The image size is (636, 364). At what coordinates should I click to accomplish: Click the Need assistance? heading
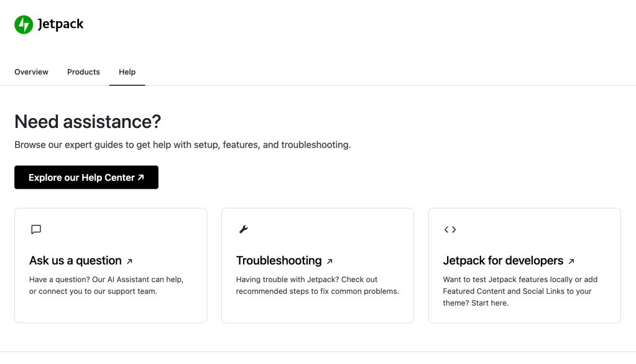coord(88,121)
